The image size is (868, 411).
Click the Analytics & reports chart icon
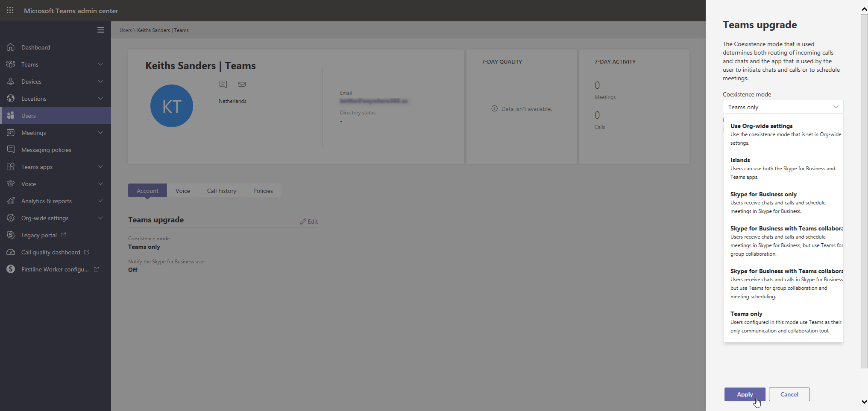[x=11, y=201]
